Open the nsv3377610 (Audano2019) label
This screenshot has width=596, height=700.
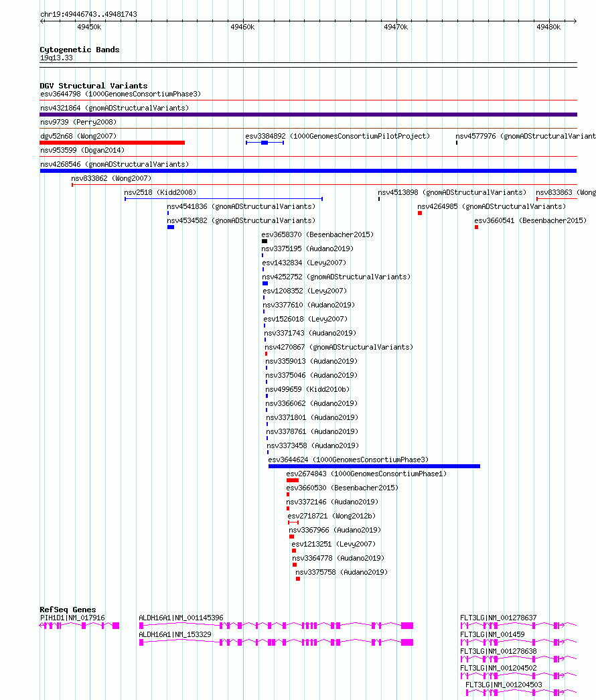(x=309, y=305)
